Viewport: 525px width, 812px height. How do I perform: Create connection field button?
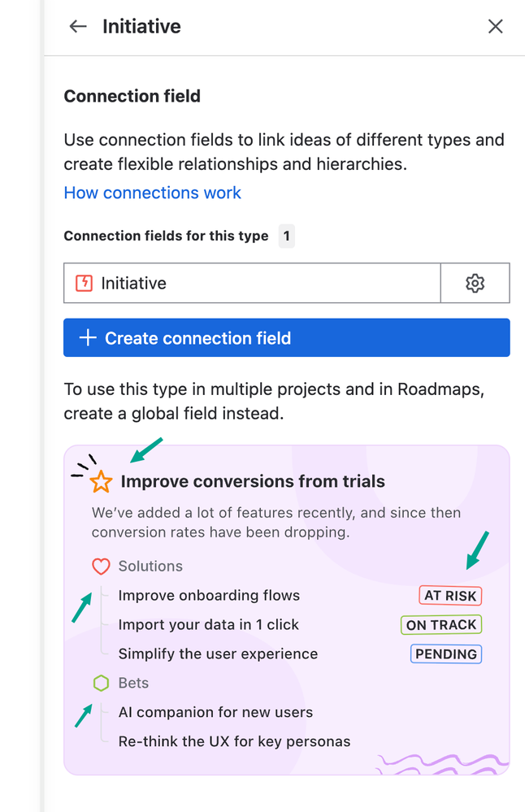(x=286, y=337)
